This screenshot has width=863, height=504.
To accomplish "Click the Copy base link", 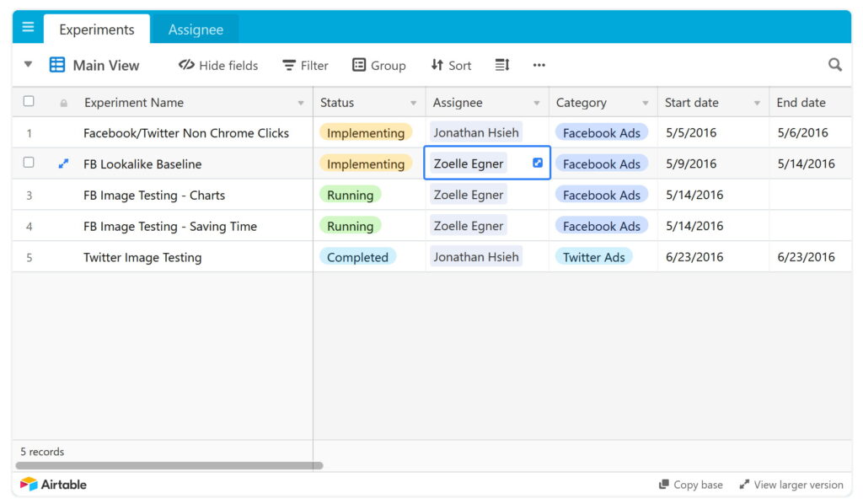I will (x=690, y=485).
